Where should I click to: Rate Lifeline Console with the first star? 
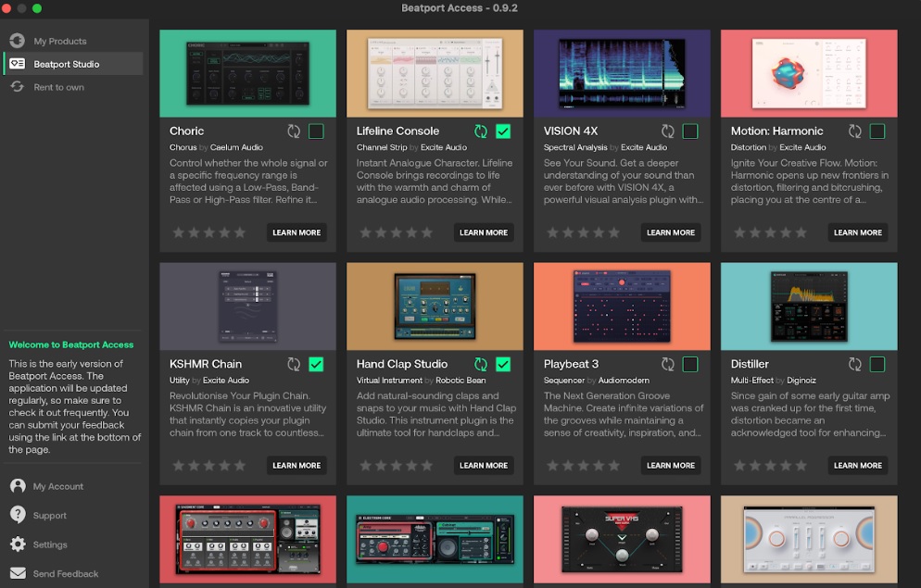click(x=365, y=232)
